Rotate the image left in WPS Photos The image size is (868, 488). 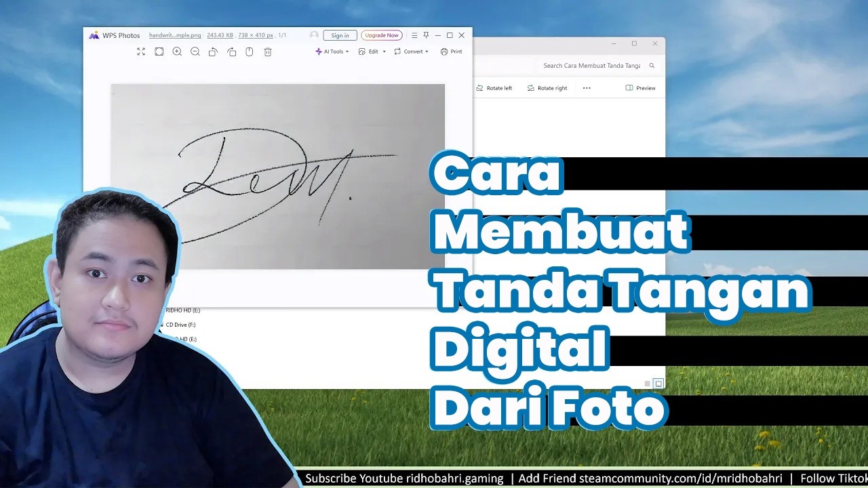point(213,52)
